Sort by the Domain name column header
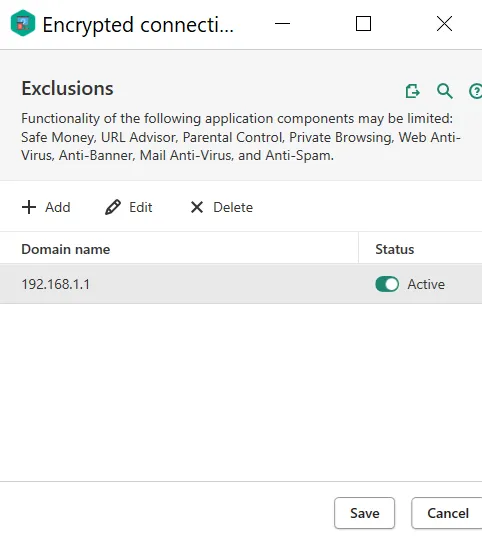Screen dimensions: 482x541 click(66, 249)
